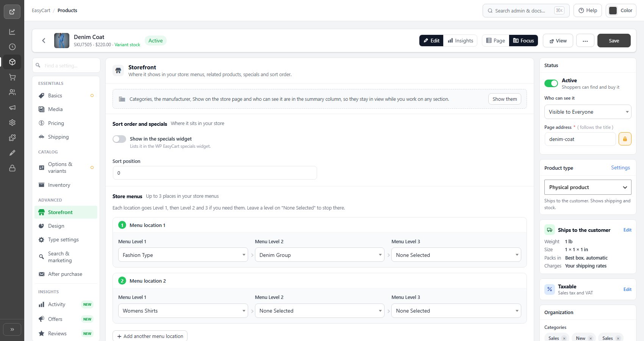Screen dimensions: 644x341
Task: Open the external link icon atop the sidebar
Action: click(x=12, y=12)
